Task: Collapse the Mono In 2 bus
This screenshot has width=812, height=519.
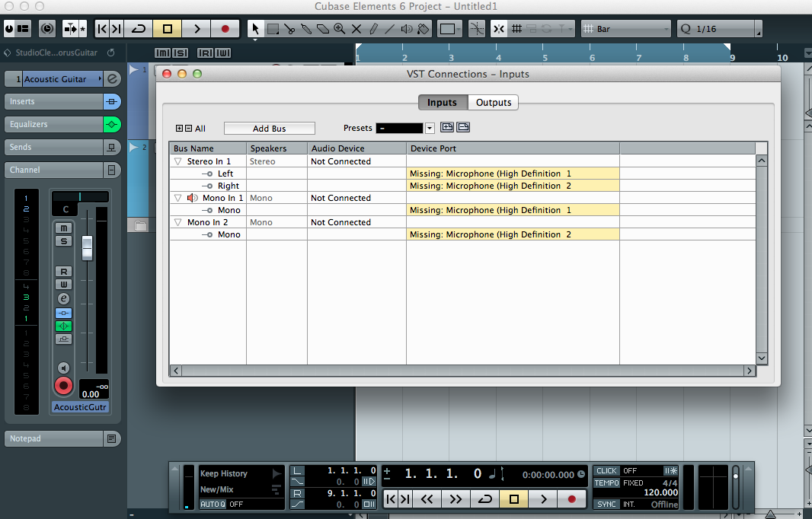Action: click(x=178, y=222)
